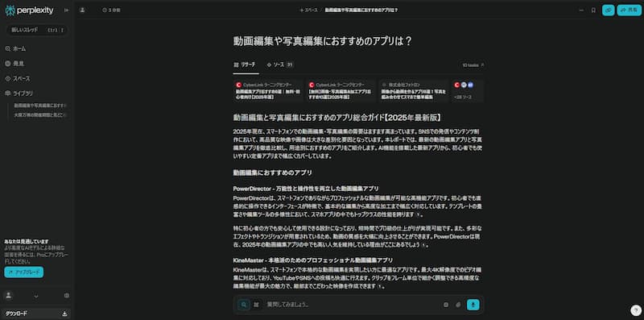Attach a file with the paperclip icon
644x320 pixels.
point(458,305)
